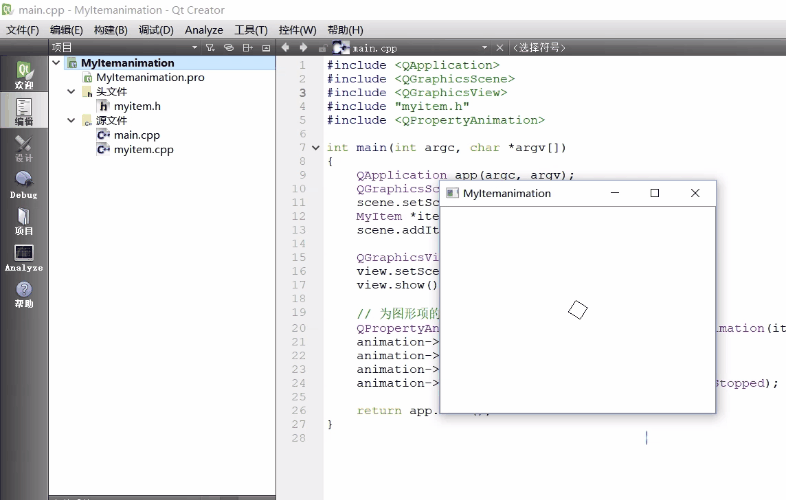Open the Analyze menu
The height and width of the screenshot is (500, 786).
204,30
